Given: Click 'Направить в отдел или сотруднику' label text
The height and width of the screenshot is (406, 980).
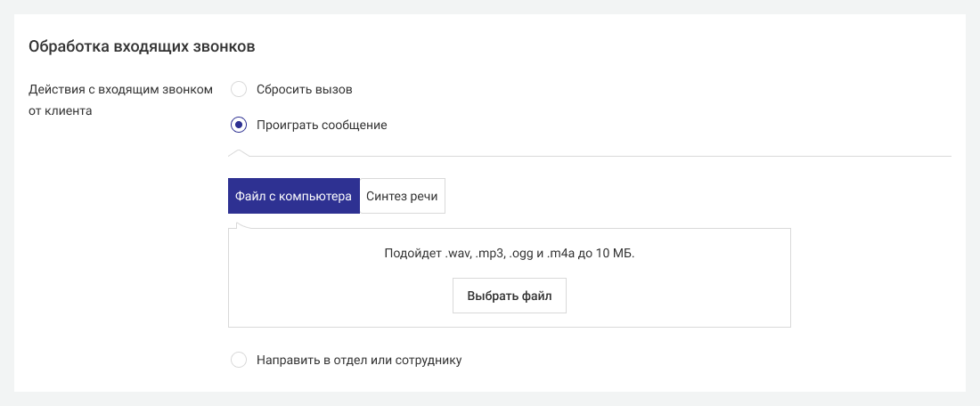Looking at the screenshot, I should (x=359, y=361).
